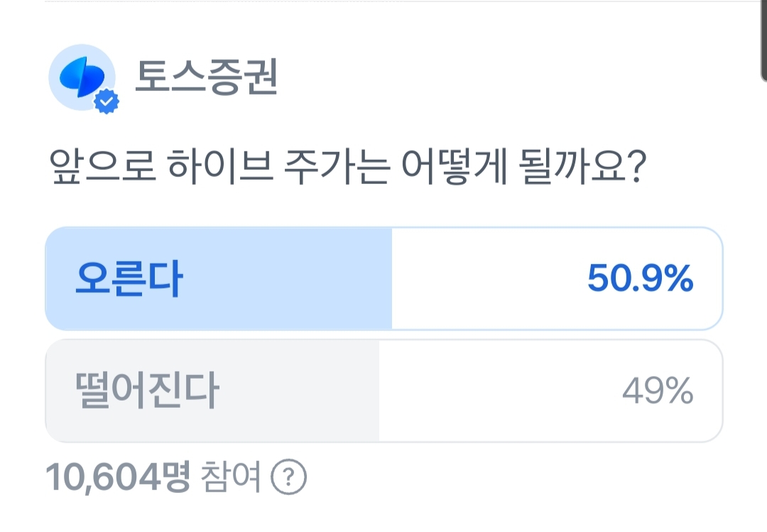767x532 pixels.
Task: Click the Toss Securities profile avatar logo
Action: 81,77
